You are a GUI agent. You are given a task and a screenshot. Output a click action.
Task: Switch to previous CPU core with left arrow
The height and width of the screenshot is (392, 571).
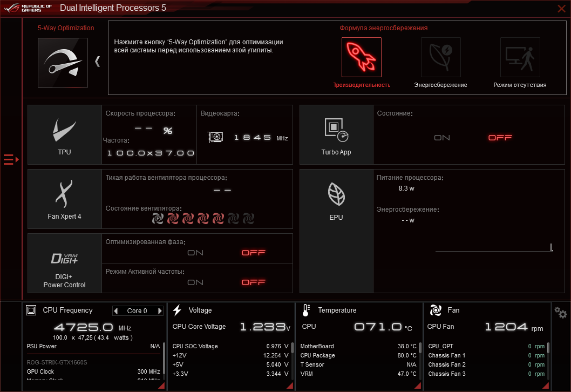[116, 311]
